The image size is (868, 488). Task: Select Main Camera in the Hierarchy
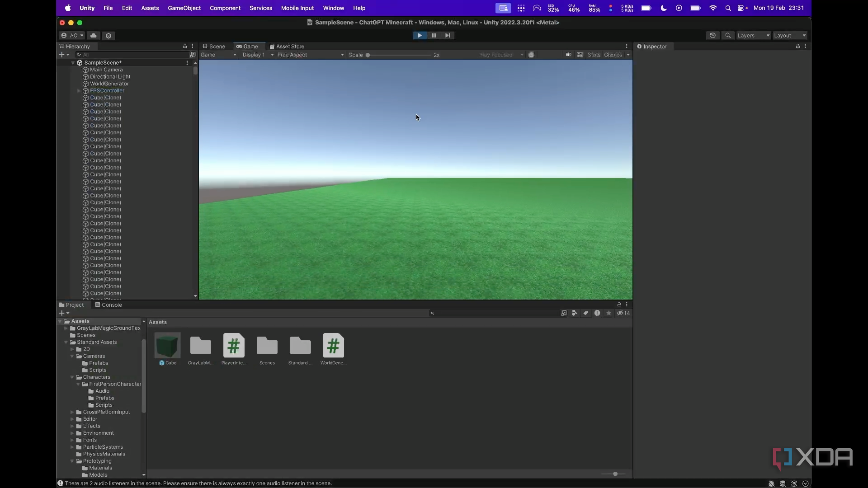point(106,70)
